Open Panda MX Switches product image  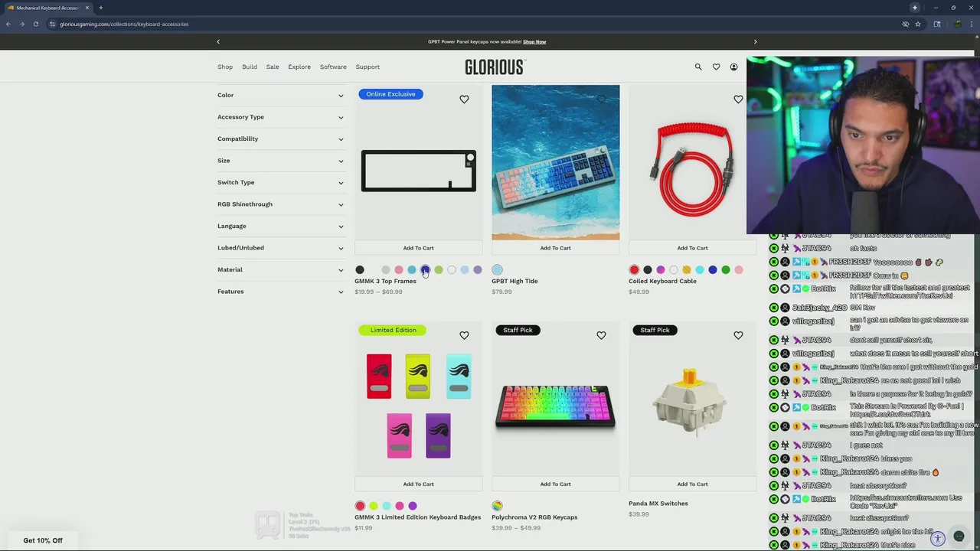pos(692,399)
